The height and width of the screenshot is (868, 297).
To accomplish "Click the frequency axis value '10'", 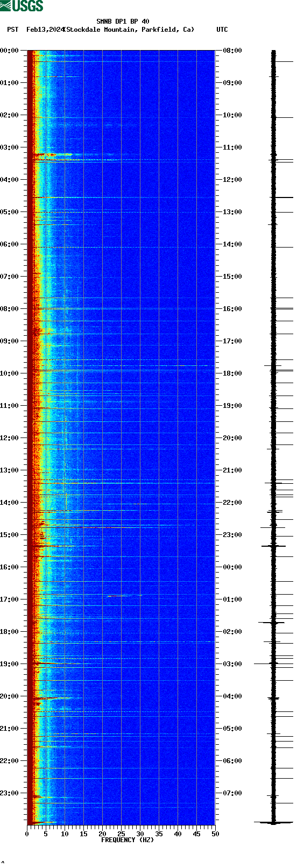I will pos(65,834).
